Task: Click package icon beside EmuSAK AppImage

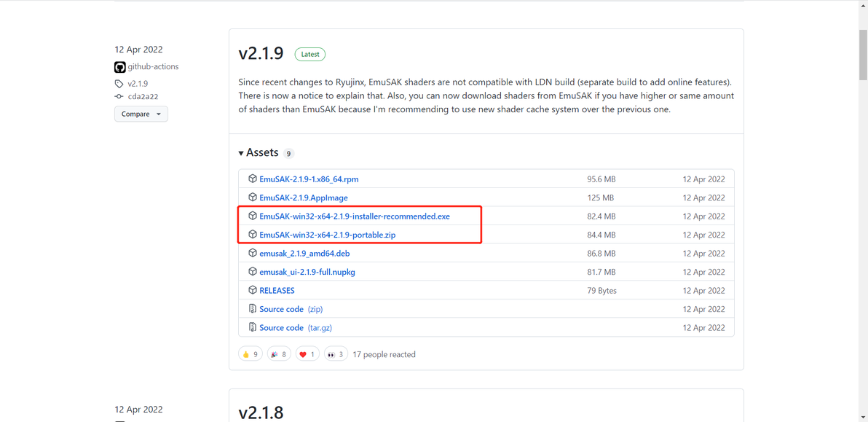Action: [253, 198]
